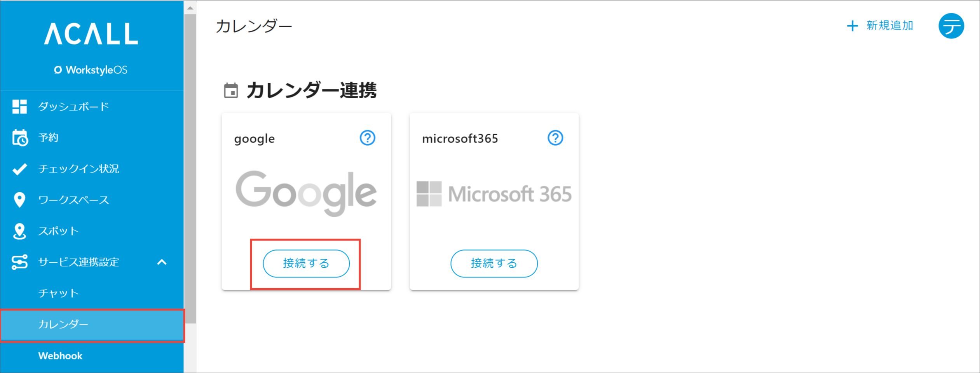Open the Webhook submenu item
The image size is (980, 373).
tap(60, 356)
